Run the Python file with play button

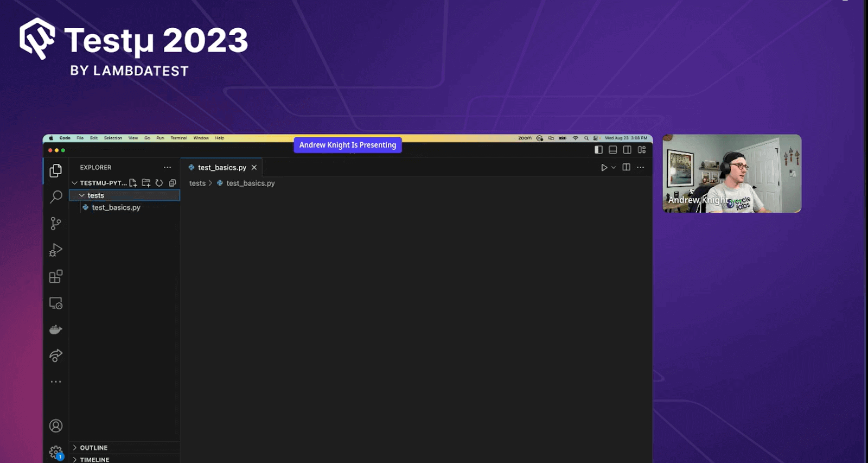(x=604, y=167)
